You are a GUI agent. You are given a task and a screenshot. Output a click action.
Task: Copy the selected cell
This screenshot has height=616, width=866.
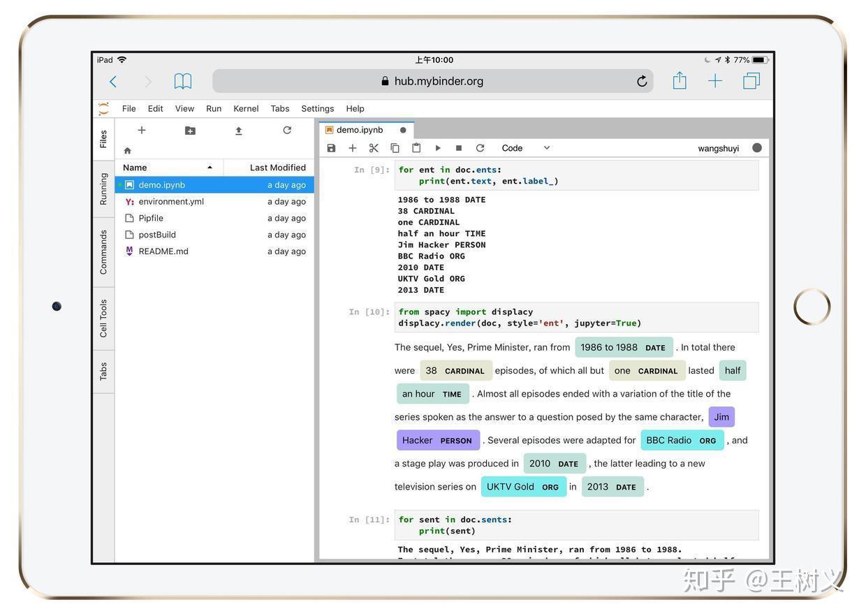pos(395,148)
